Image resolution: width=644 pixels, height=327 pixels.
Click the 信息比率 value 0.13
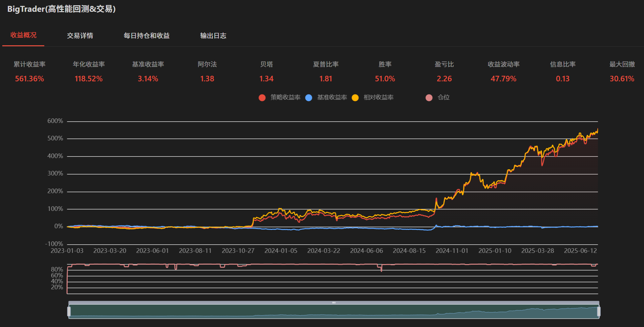(563, 79)
